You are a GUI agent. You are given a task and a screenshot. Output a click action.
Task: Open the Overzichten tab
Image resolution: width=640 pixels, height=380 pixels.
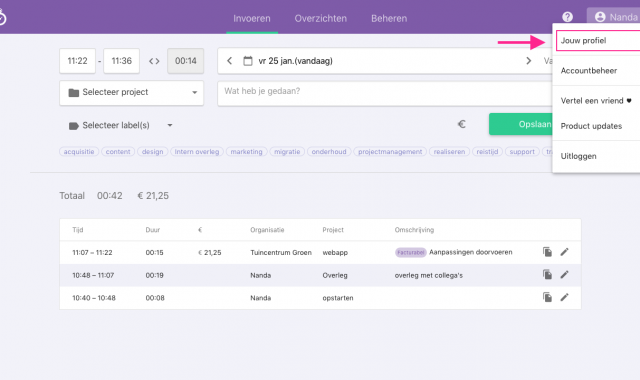point(320,18)
